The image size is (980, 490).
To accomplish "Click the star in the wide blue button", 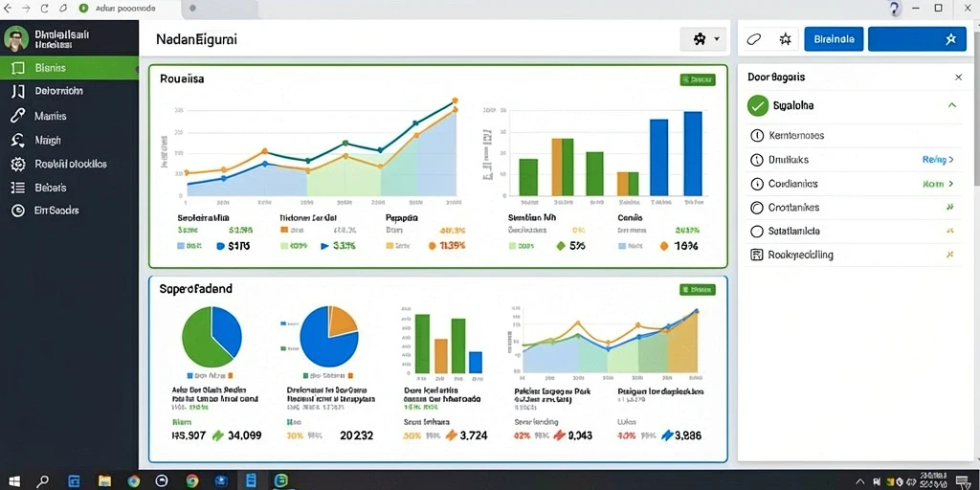I will point(950,39).
